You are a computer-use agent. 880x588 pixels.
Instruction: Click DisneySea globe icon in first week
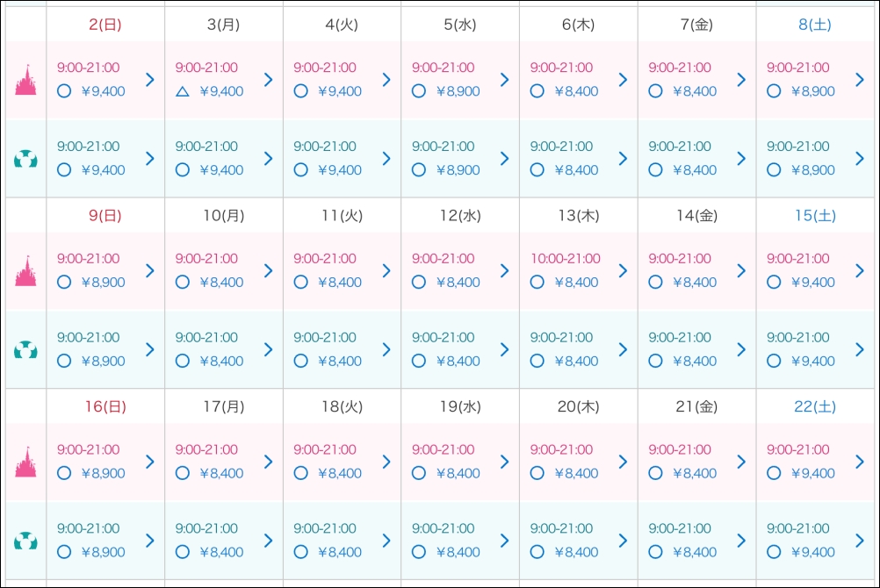tap(26, 159)
